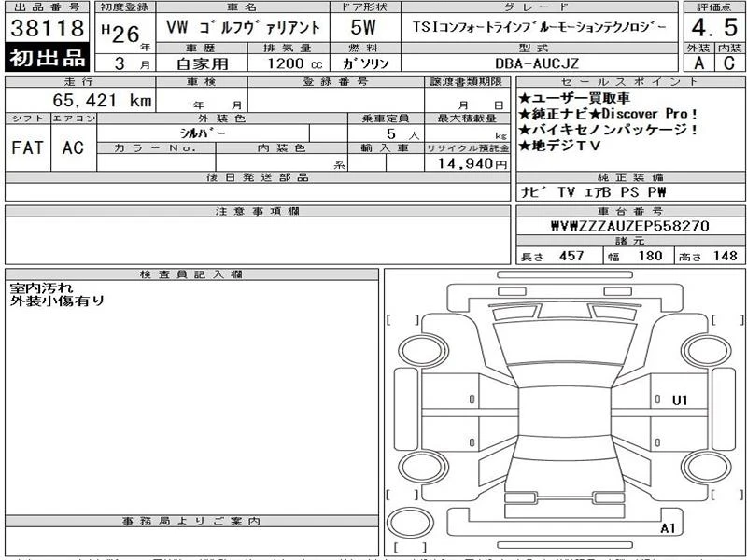This screenshot has width=747, height=560.
Task: Select the 事務局よりご案内 header
Action: click(191, 521)
